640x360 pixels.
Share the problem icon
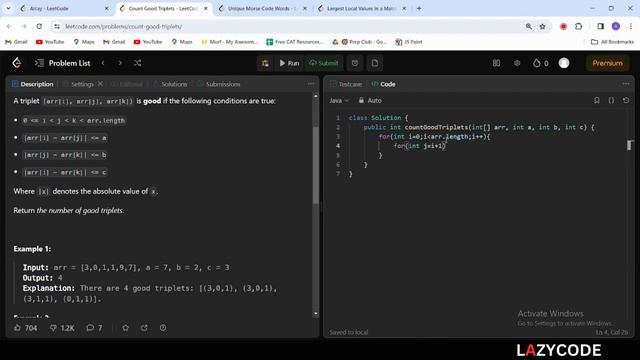(x=144, y=328)
